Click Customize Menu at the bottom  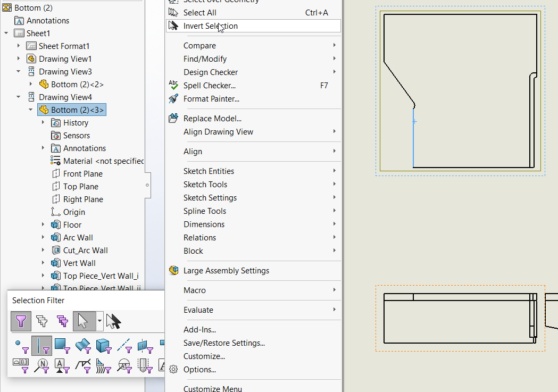click(x=253, y=389)
